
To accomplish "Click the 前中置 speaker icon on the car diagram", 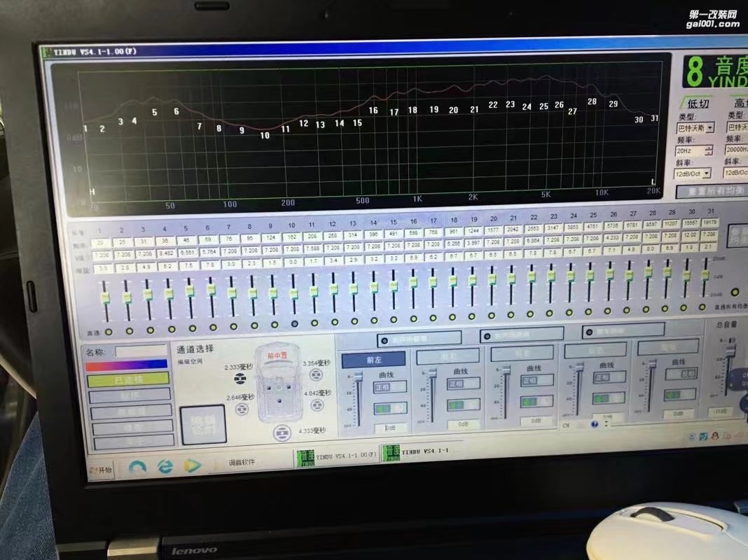I will click(x=277, y=356).
